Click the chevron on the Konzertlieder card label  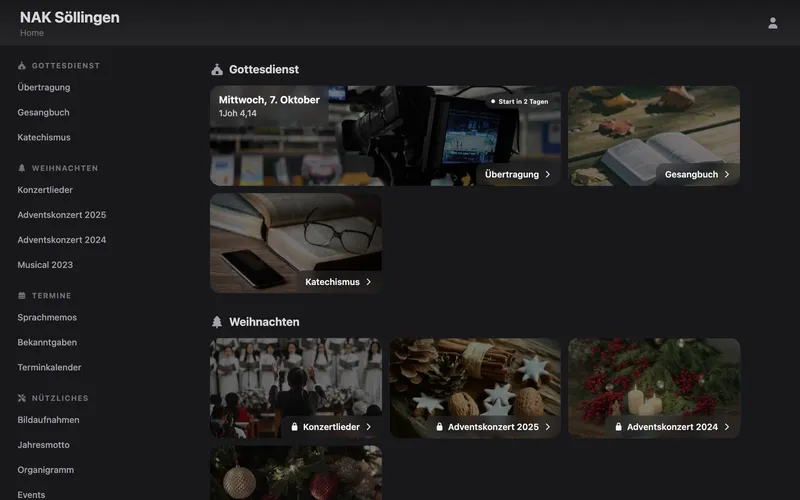click(x=369, y=427)
